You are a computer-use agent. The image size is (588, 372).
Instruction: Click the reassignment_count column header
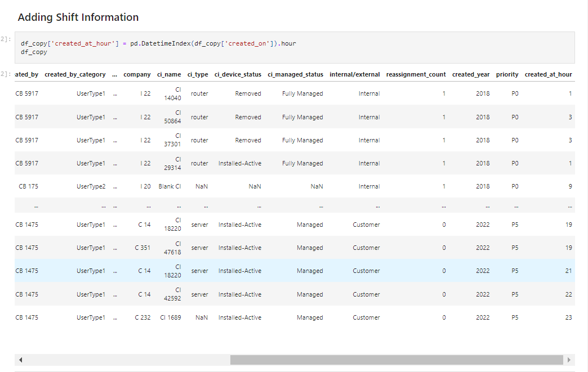[416, 74]
